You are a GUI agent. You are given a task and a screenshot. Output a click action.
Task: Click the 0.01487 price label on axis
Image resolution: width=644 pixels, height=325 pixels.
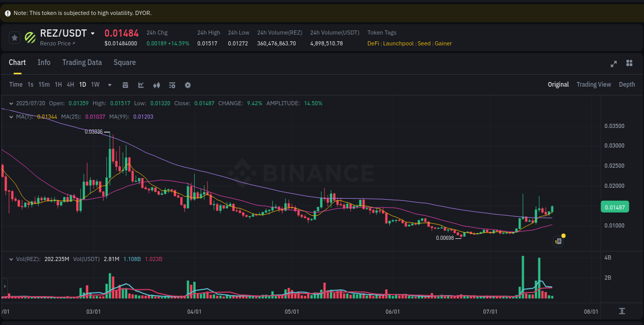tap(615, 206)
